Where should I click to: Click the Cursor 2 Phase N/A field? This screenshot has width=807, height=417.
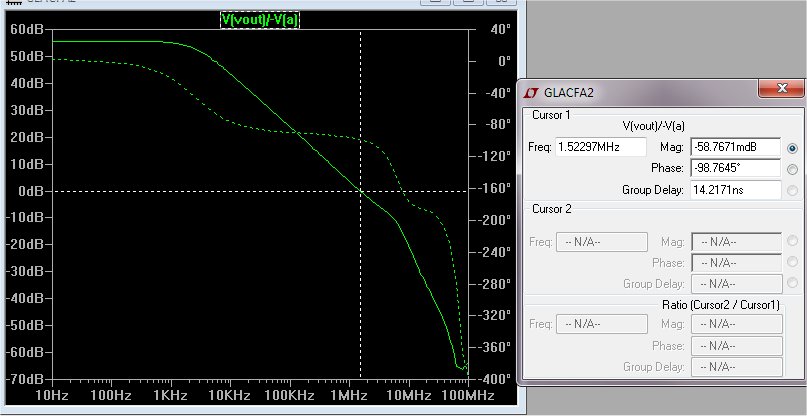click(x=736, y=263)
